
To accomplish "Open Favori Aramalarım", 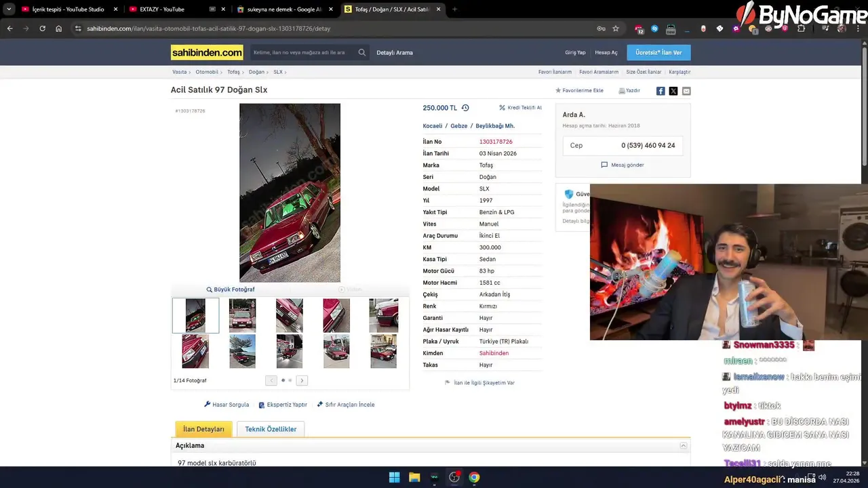I will point(599,72).
